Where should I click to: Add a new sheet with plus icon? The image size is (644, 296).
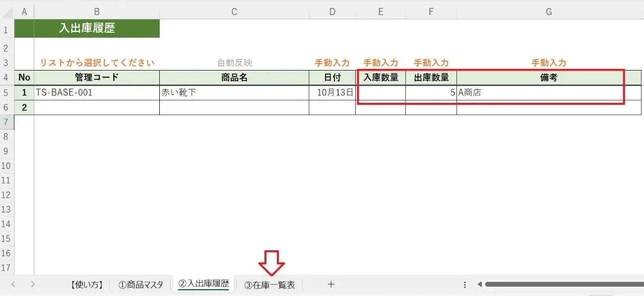(331, 285)
